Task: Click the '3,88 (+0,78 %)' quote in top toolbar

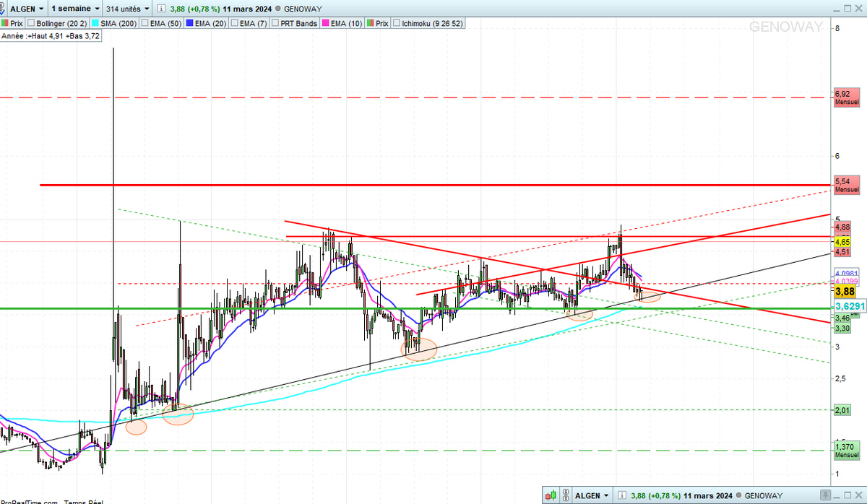Action: [195, 9]
